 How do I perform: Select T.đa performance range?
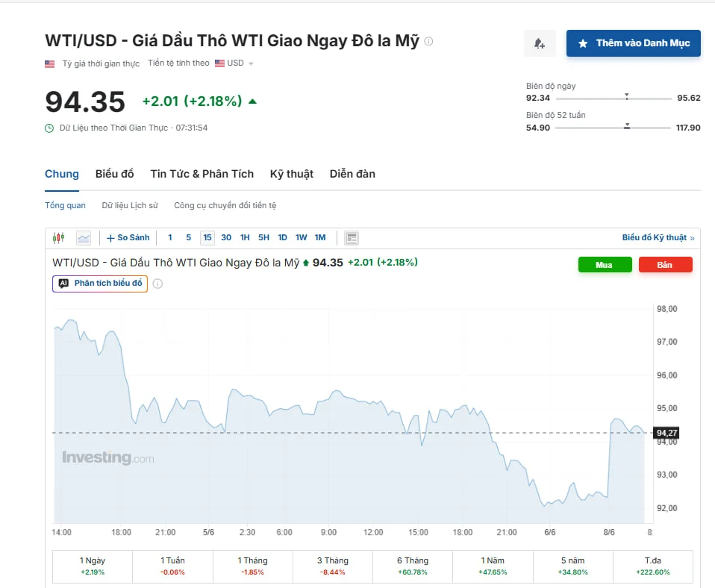point(653,566)
